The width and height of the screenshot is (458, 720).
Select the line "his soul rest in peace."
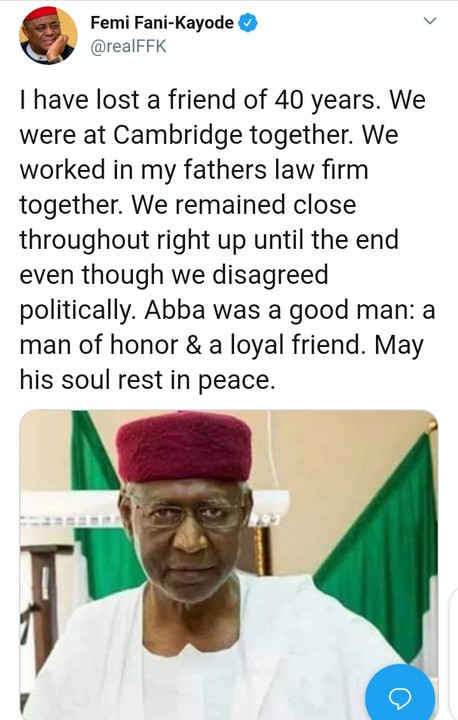[147, 380]
